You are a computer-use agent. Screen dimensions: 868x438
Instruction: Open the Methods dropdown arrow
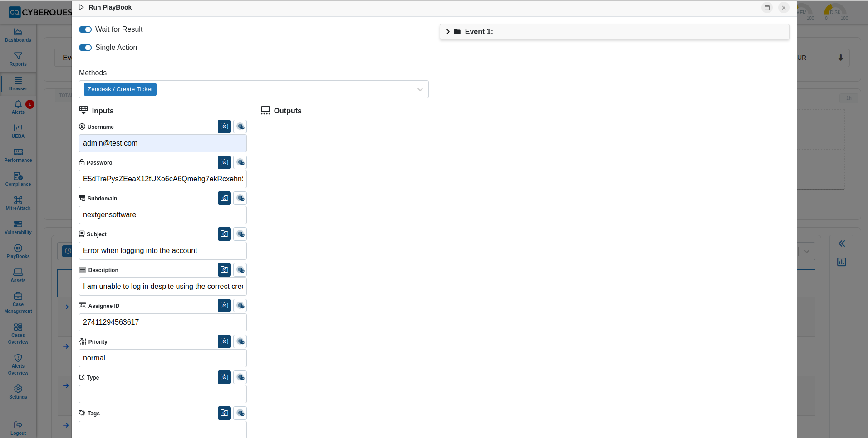[420, 89]
